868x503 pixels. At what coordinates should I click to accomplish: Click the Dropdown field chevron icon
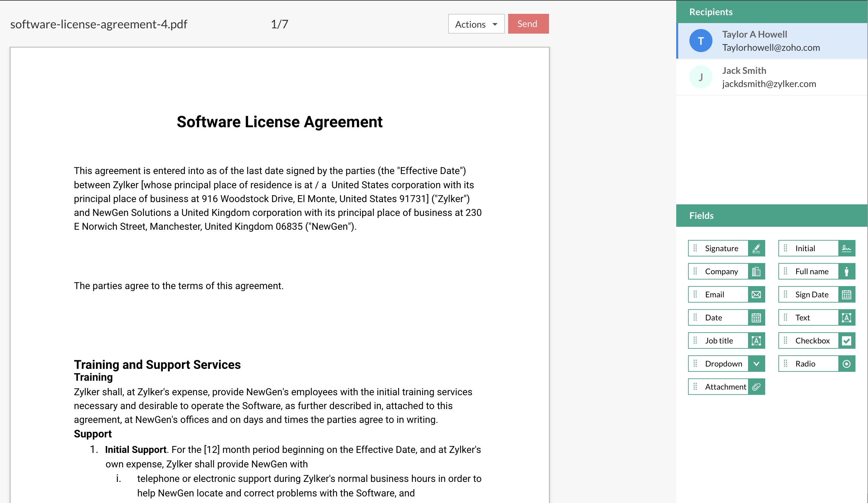pyautogui.click(x=756, y=364)
